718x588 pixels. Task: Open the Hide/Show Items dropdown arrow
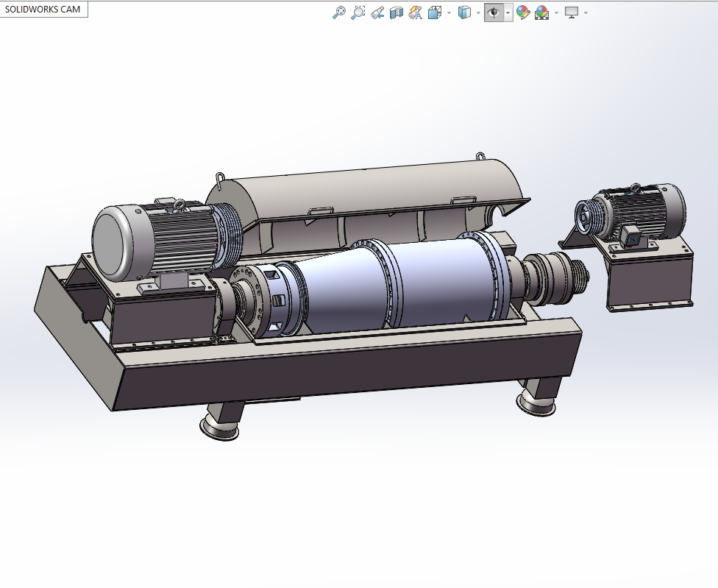508,12
